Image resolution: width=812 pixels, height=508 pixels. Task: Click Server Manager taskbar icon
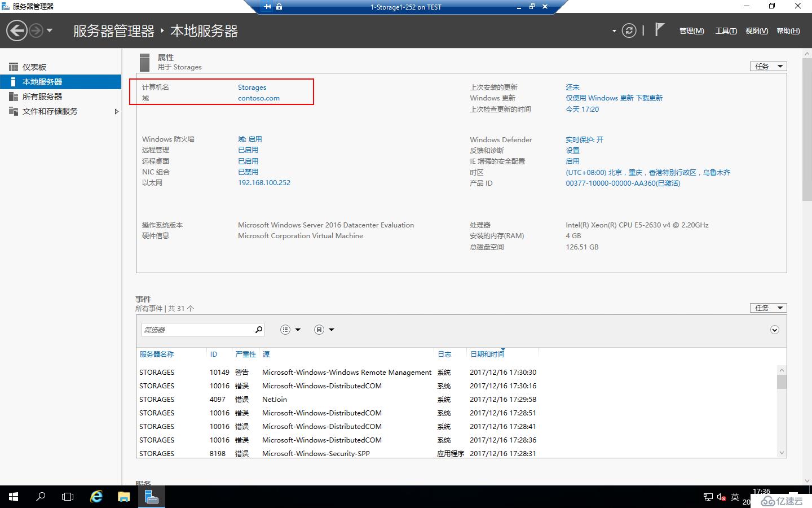click(x=151, y=497)
